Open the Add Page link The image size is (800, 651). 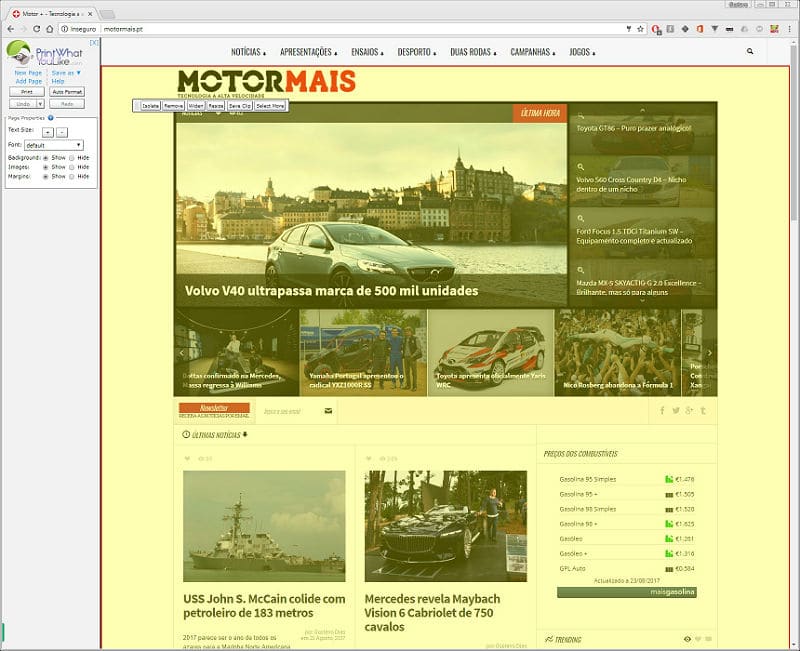point(29,81)
